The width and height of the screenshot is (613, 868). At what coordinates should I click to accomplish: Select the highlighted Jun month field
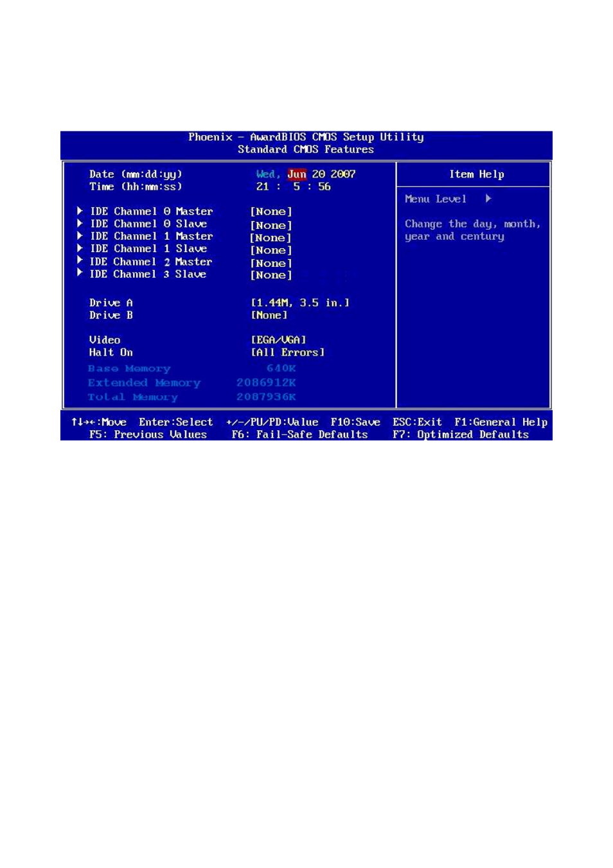coord(297,174)
